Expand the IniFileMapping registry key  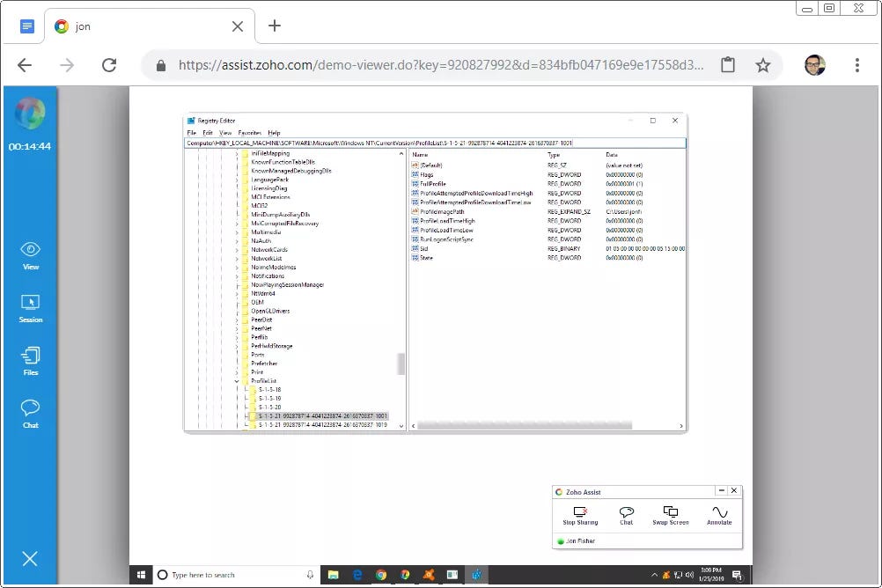point(237,154)
